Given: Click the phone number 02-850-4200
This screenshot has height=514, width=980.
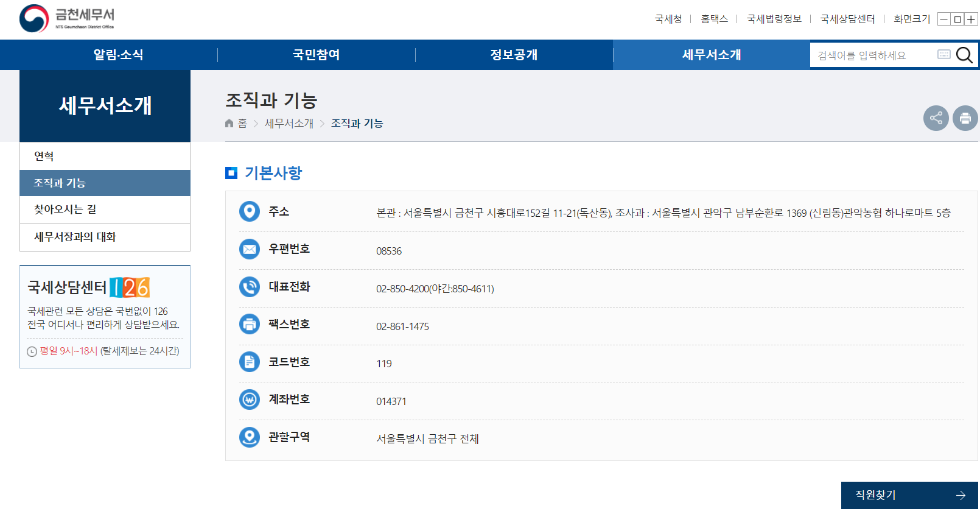Looking at the screenshot, I should [402, 289].
